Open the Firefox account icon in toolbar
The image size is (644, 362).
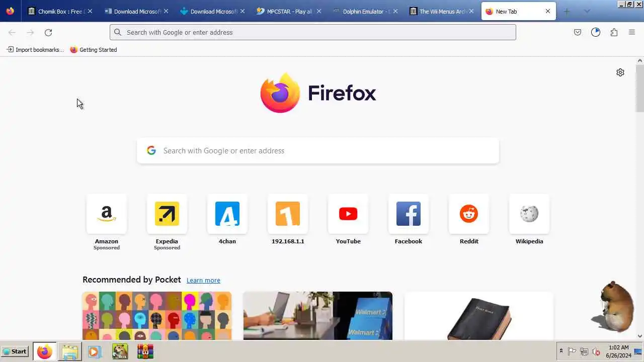tap(596, 32)
